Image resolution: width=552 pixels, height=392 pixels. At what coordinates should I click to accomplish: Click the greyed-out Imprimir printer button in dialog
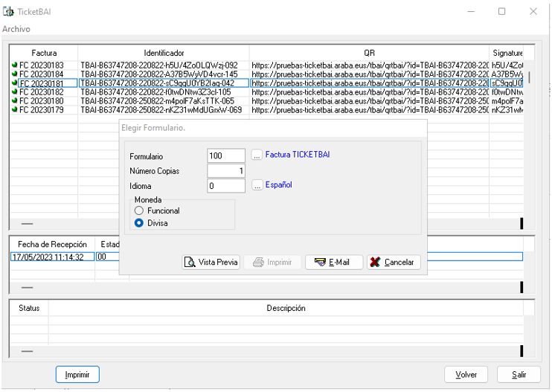[272, 263]
